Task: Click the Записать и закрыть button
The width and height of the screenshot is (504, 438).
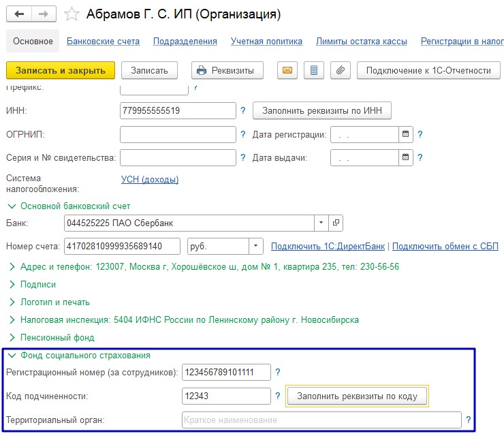Action: pos(61,70)
